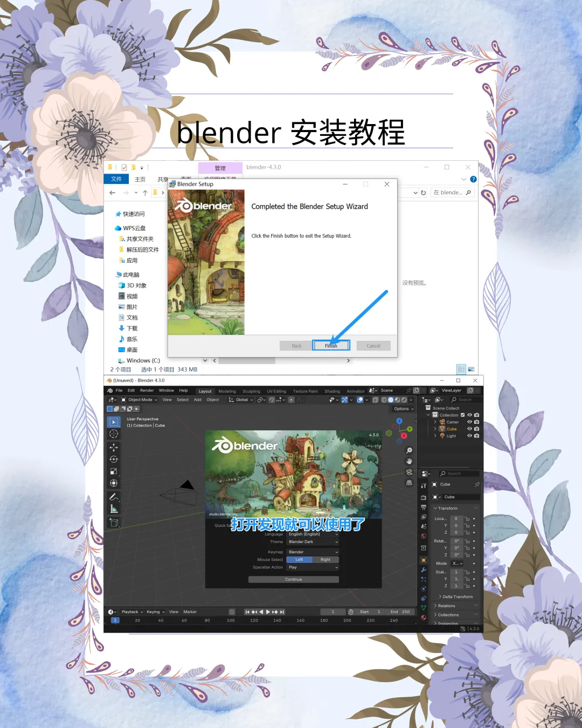Select the Annotate pencil tool
The height and width of the screenshot is (728, 582).
(114, 497)
